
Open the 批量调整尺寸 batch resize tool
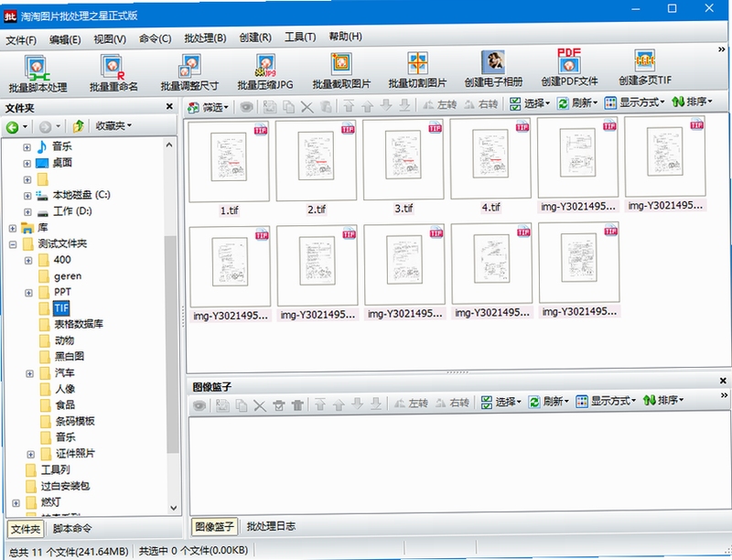tap(189, 72)
